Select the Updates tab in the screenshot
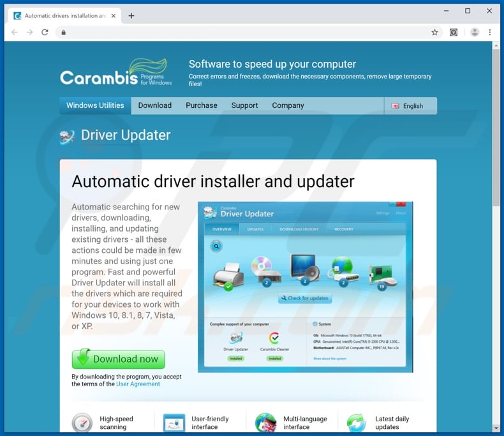 point(256,229)
